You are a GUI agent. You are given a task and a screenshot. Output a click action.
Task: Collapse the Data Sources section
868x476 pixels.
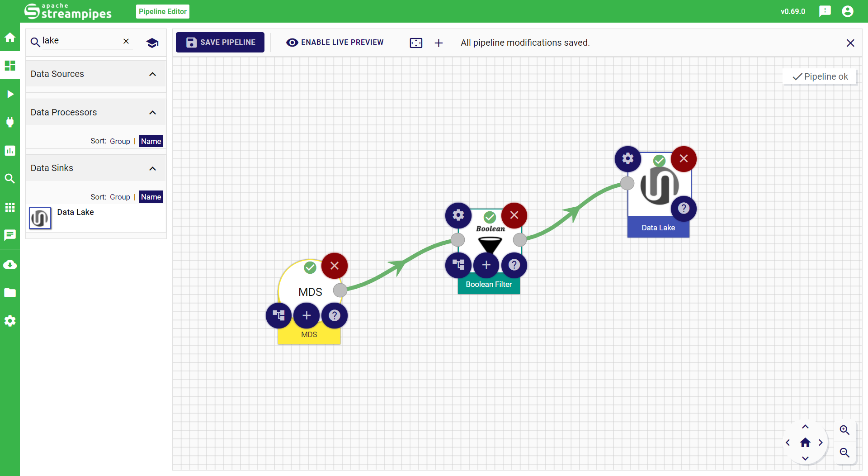tap(152, 74)
